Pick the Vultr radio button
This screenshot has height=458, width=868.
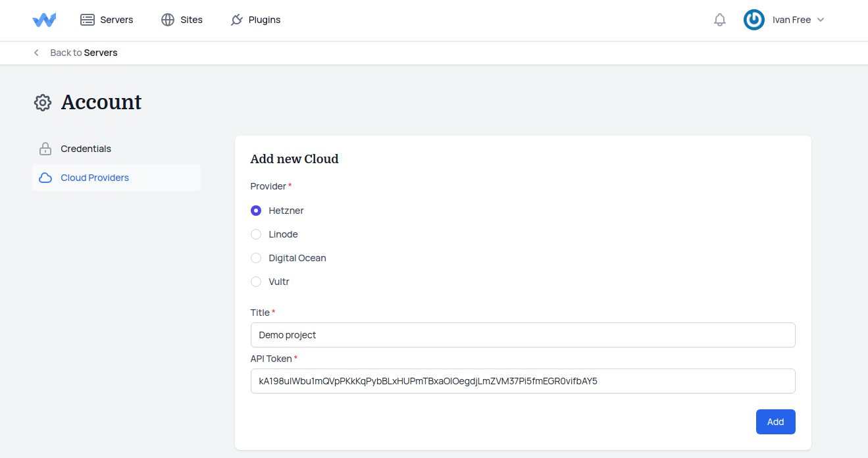point(256,282)
